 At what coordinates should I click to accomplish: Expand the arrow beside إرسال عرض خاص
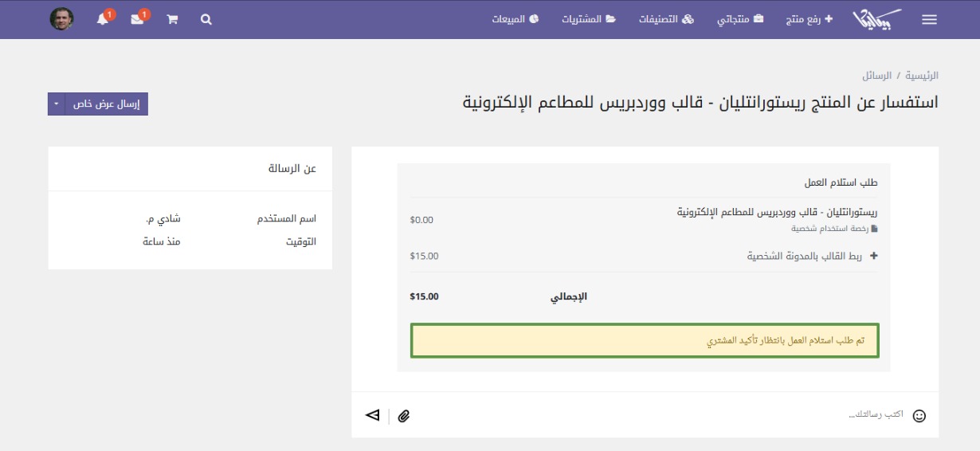click(x=57, y=104)
